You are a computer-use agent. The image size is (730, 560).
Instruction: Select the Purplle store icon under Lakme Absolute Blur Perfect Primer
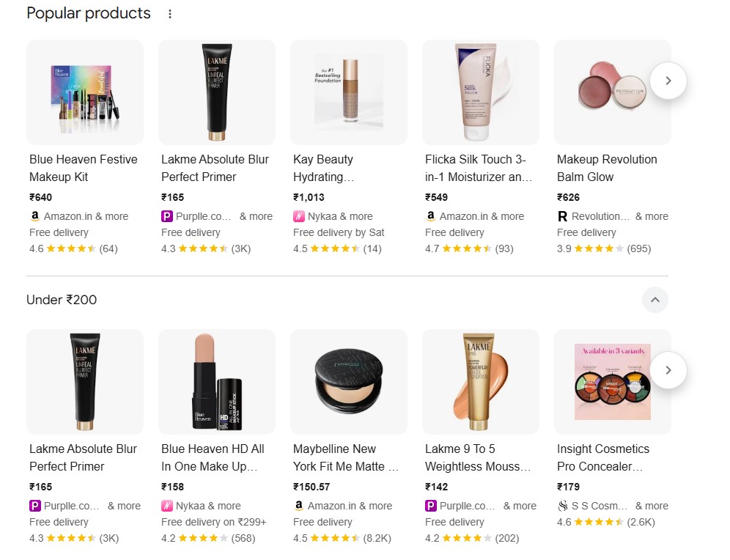pos(166,216)
